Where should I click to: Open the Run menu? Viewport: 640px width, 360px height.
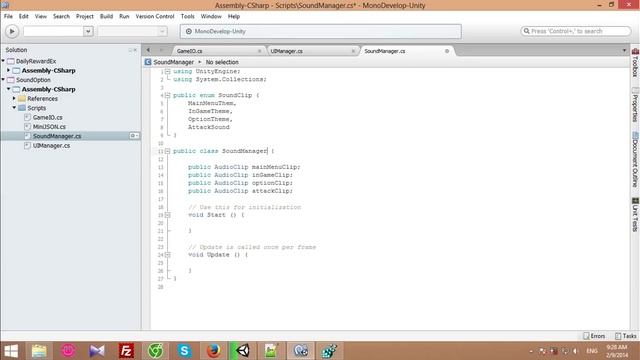tap(124, 16)
